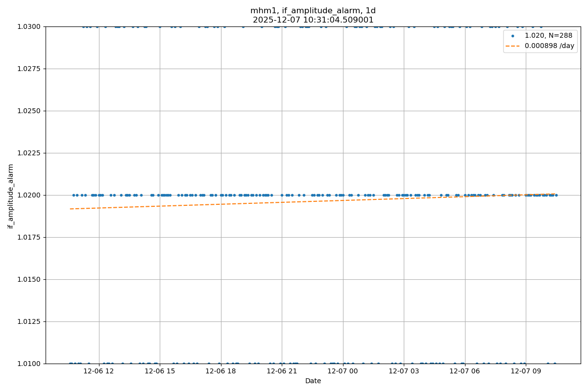Click the vertical y-axis label "if_amplitude_alarm"

click(11, 196)
